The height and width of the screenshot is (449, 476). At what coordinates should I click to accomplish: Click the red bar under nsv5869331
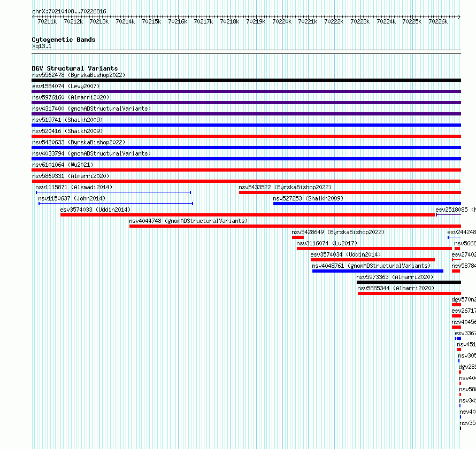(x=246, y=181)
